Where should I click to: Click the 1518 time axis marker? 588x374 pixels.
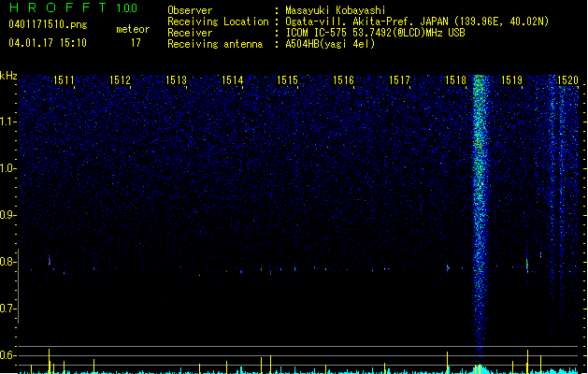tap(455, 80)
